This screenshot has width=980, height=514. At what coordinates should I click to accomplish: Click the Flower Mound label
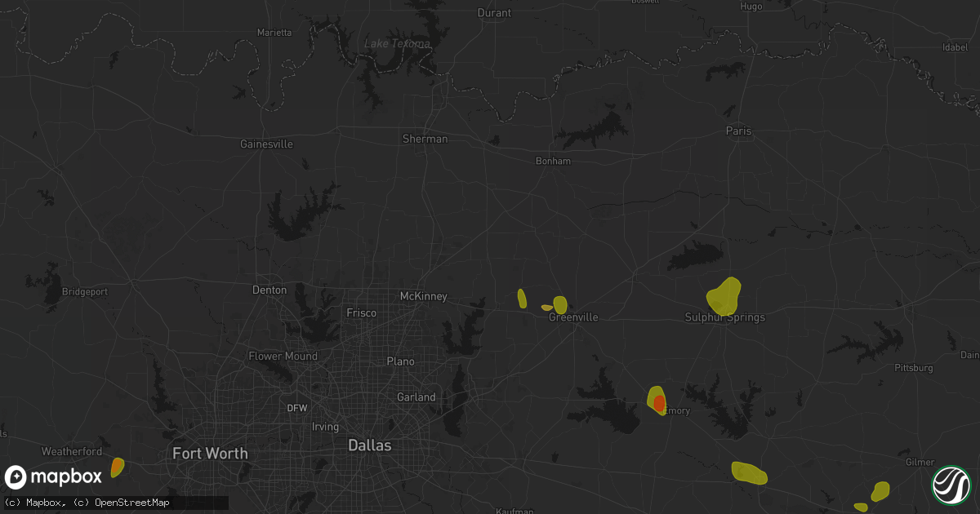coord(283,356)
